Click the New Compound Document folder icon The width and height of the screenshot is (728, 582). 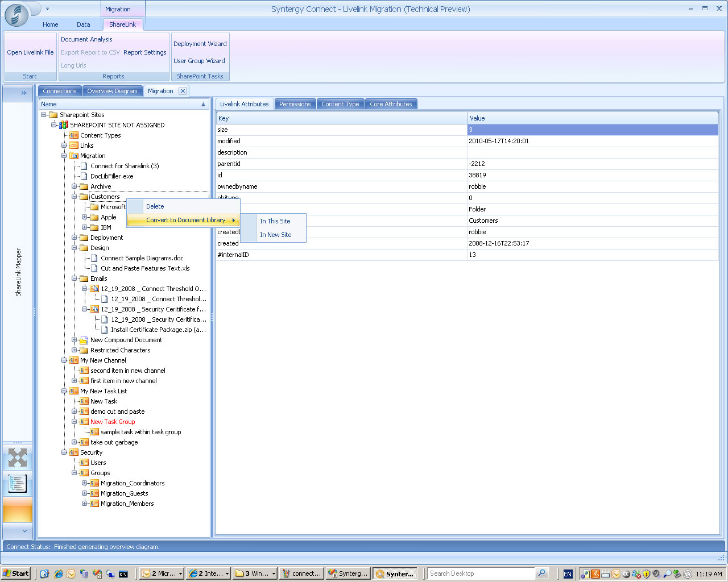[x=84, y=340]
